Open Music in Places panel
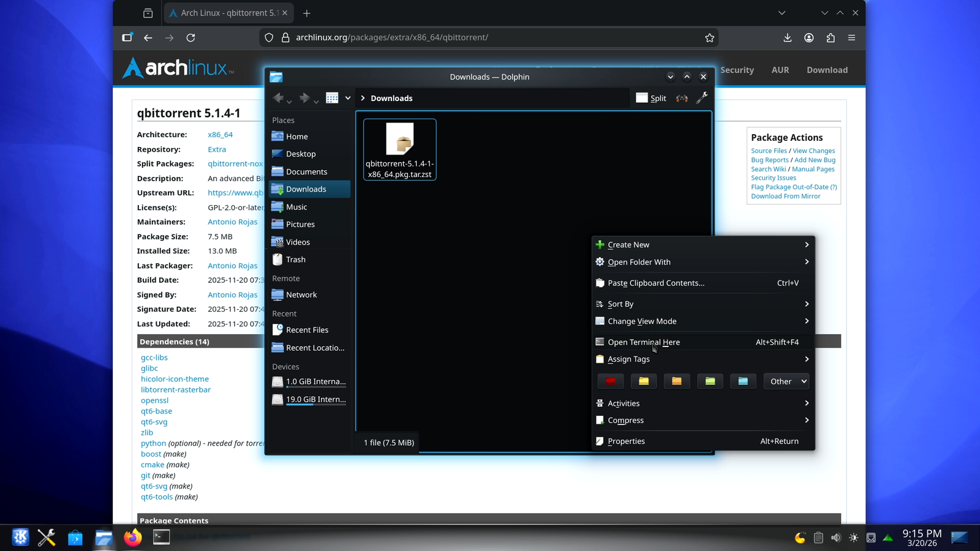Image resolution: width=980 pixels, height=551 pixels. (311, 207)
